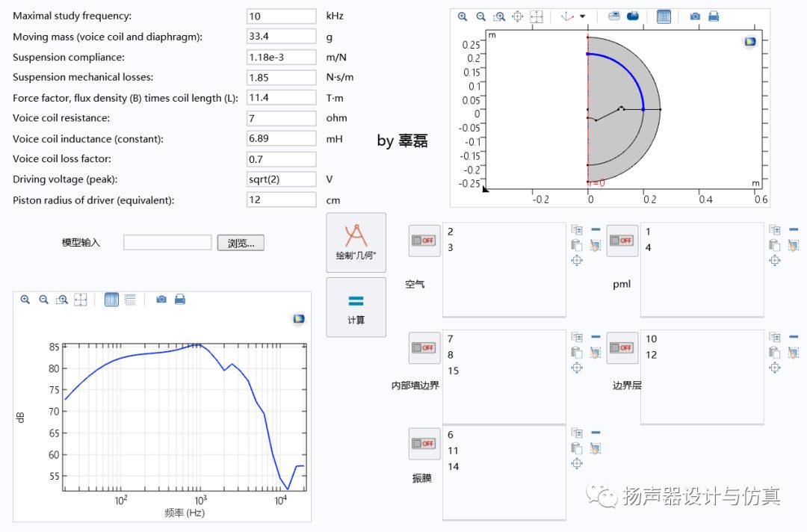Viewport: 807px width, 532px height.
Task: Click zoom extents in the geometry toolbar
Action: (537, 16)
